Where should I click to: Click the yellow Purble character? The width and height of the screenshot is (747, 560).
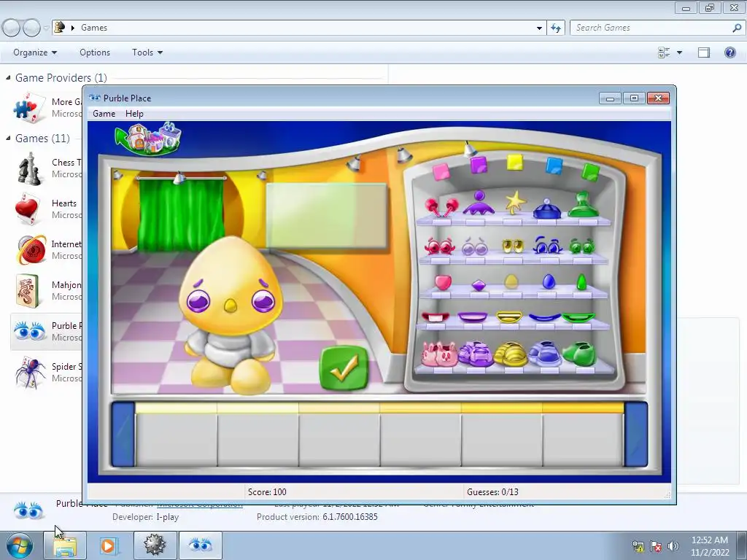(x=231, y=314)
